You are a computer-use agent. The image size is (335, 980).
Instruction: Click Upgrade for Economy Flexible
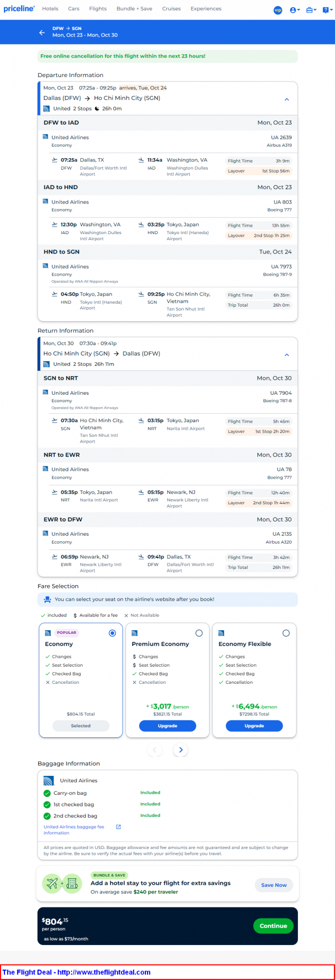[x=254, y=725]
